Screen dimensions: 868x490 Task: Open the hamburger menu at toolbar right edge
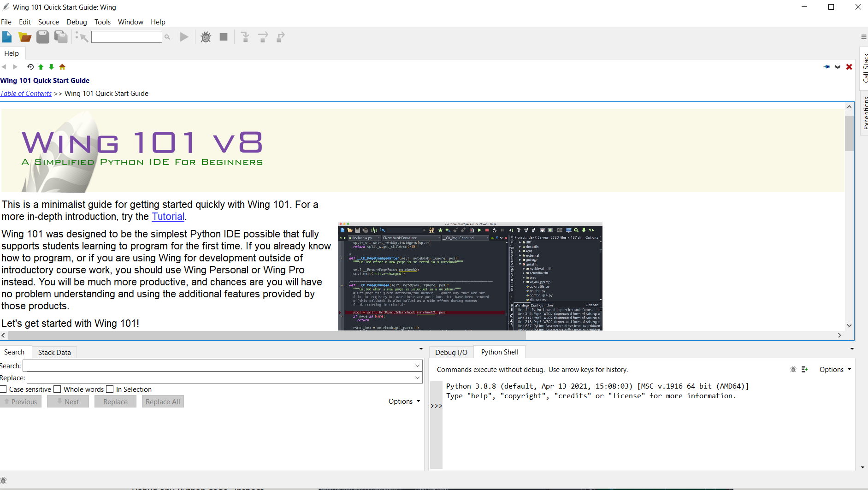(864, 37)
